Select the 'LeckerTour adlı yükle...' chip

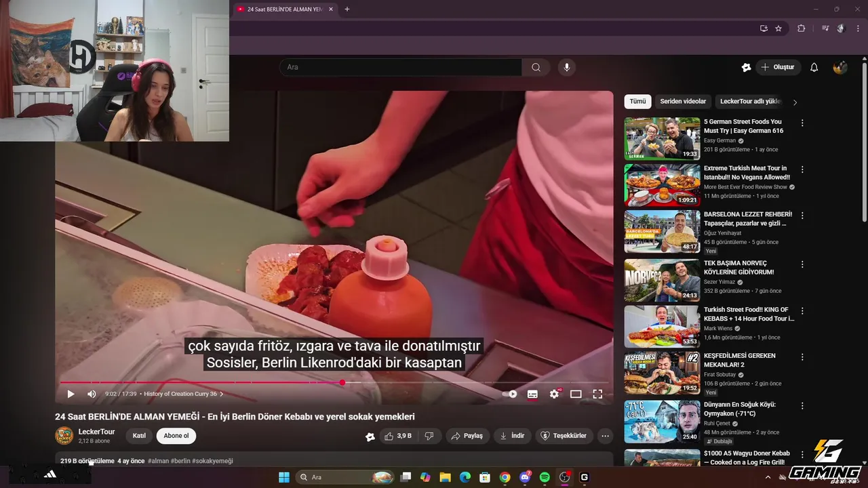point(751,102)
